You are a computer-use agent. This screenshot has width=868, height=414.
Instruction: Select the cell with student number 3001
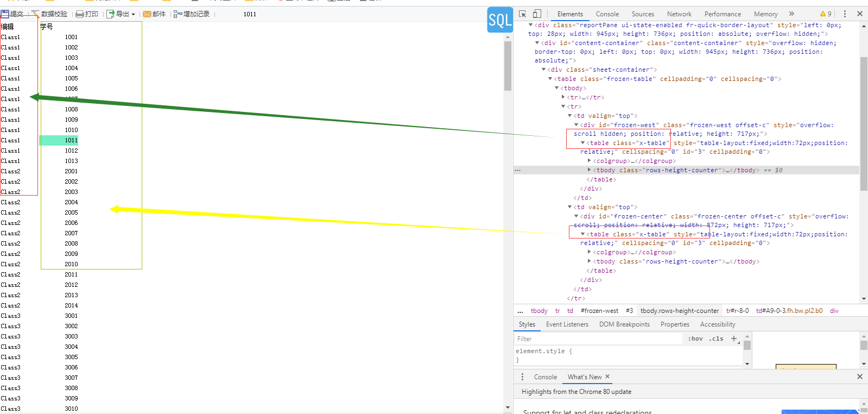(x=71, y=316)
